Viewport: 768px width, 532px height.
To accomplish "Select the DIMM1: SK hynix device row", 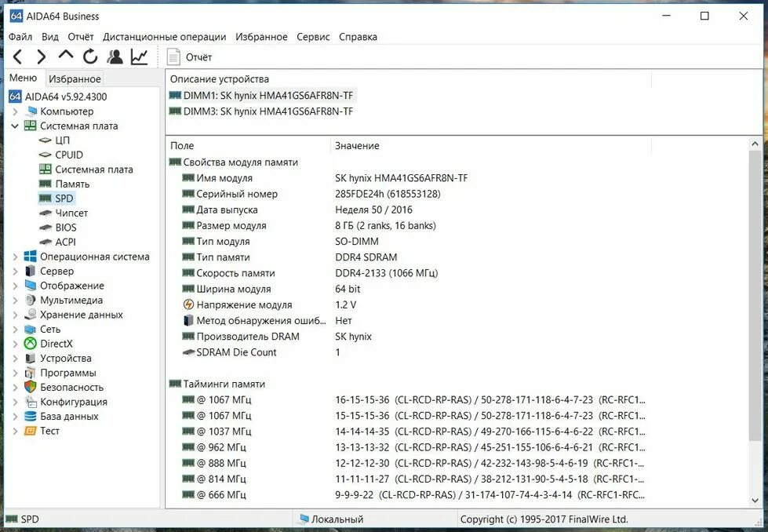I will 261,96.
